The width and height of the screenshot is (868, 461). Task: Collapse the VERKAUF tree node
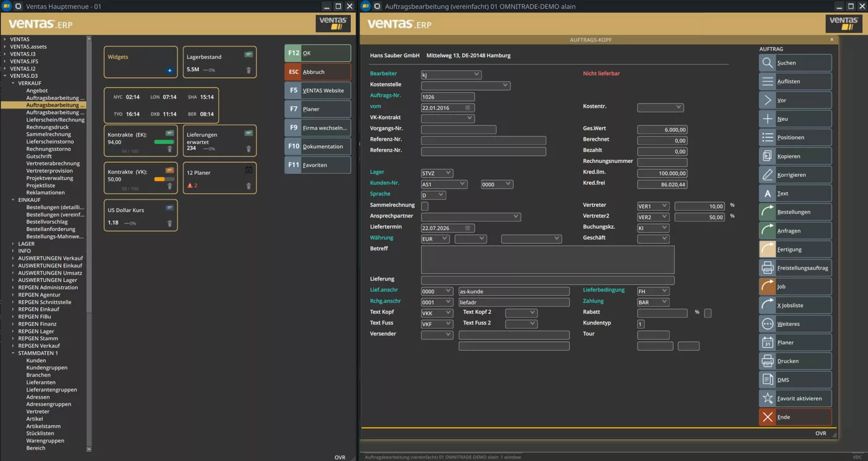(x=13, y=83)
